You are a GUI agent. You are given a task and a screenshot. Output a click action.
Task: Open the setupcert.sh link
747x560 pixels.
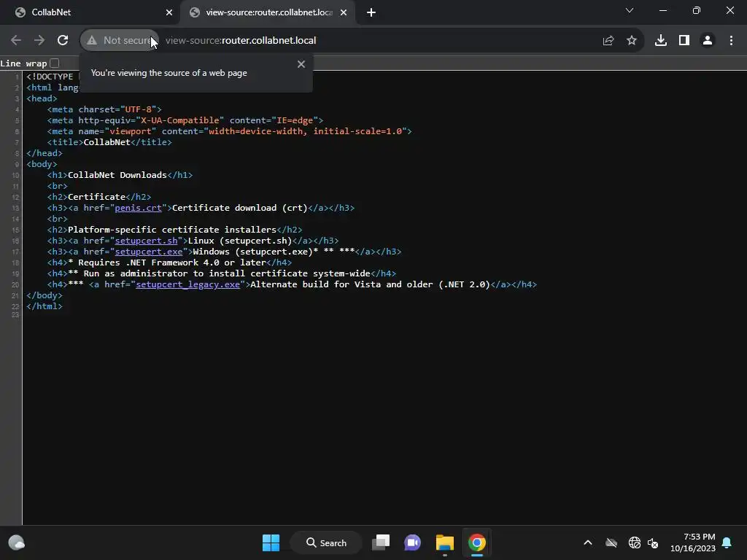(146, 241)
